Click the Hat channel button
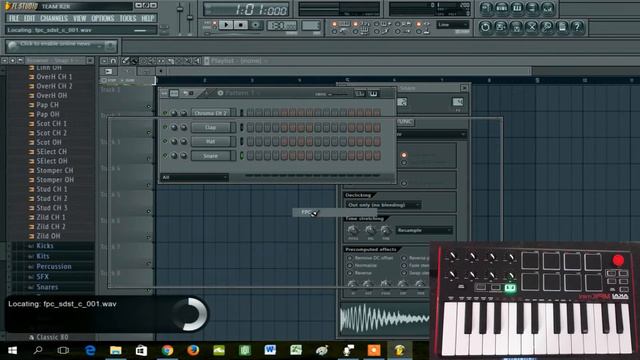 211,142
